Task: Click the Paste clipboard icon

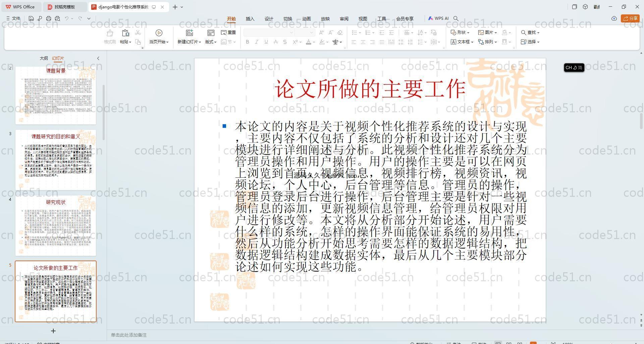Action: point(125,33)
